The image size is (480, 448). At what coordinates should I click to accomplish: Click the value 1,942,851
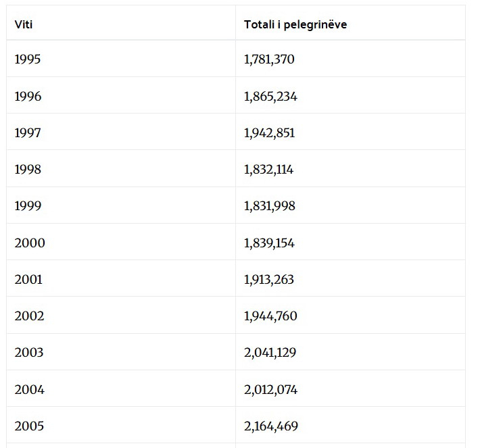click(269, 133)
